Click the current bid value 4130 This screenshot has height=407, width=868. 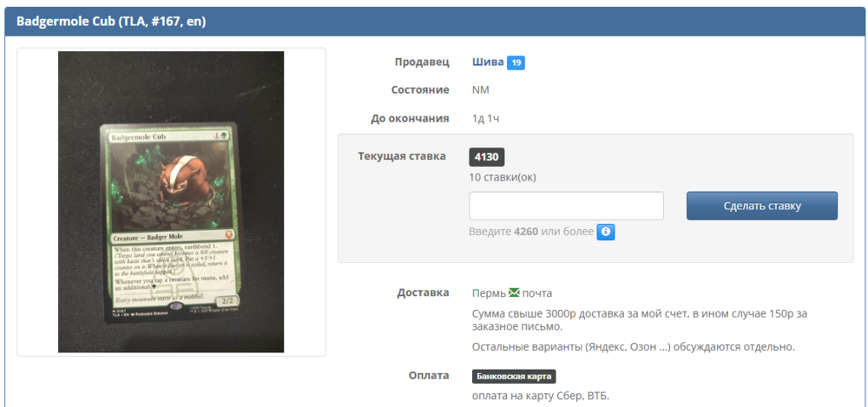tap(487, 157)
